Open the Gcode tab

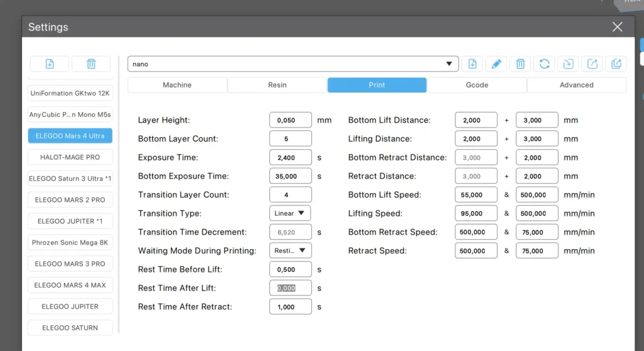pos(477,85)
